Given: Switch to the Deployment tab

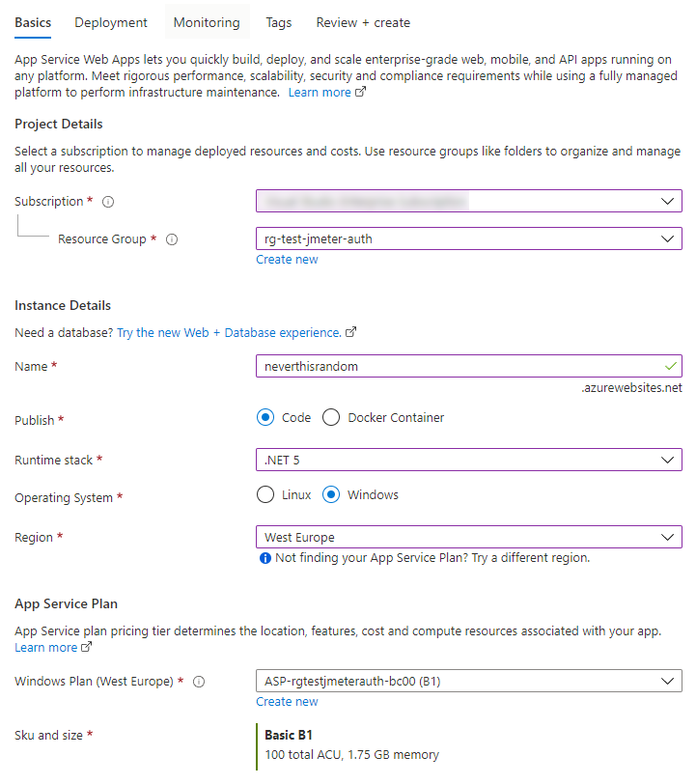Looking at the screenshot, I should [110, 21].
